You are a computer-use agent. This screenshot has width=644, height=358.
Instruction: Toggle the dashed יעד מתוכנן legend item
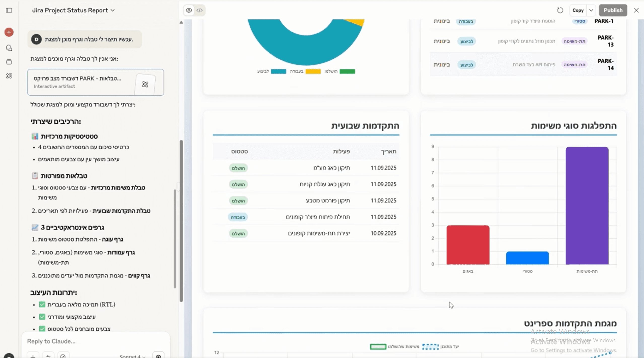430,347
